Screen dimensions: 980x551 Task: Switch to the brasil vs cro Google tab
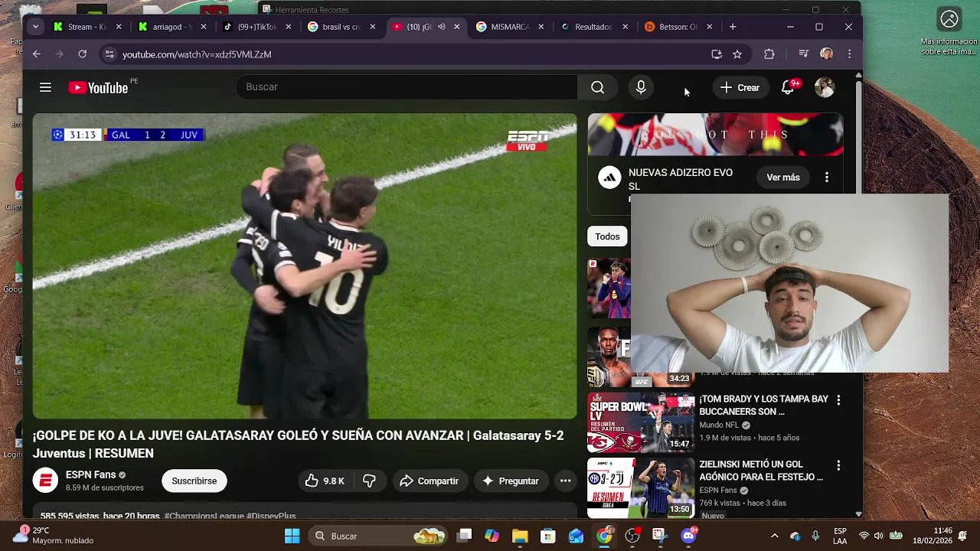tap(341, 27)
